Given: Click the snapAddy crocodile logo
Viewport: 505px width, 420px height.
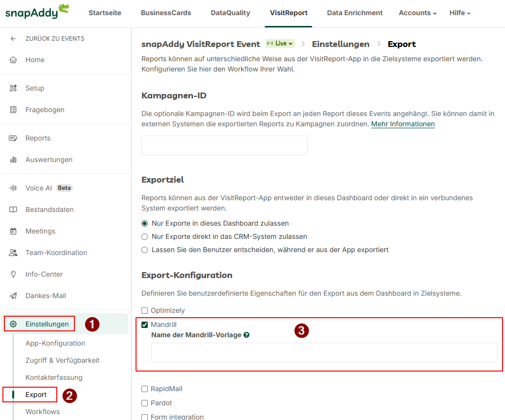Looking at the screenshot, I should click(37, 12).
